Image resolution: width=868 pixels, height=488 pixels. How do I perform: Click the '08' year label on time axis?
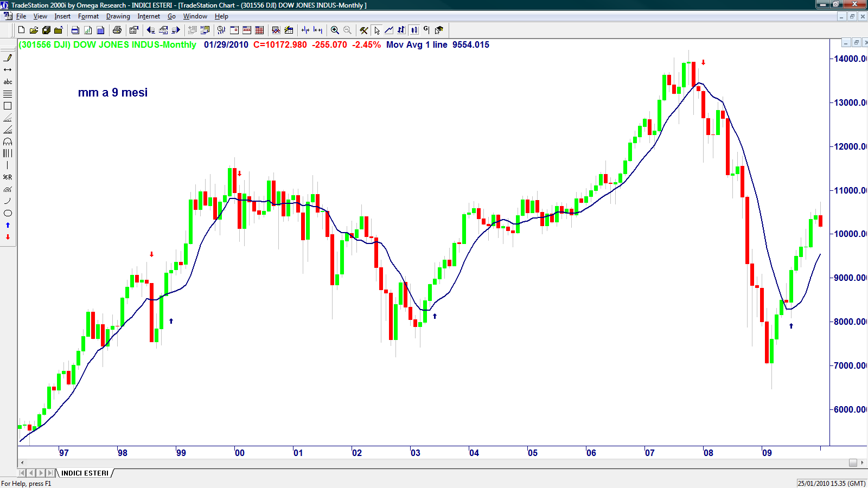pyautogui.click(x=708, y=453)
